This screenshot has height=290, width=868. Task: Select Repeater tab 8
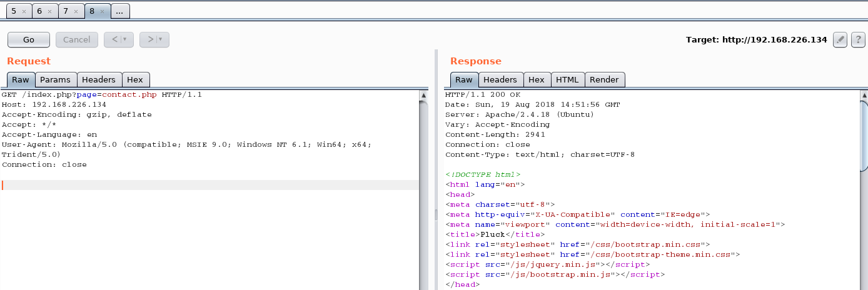(92, 11)
